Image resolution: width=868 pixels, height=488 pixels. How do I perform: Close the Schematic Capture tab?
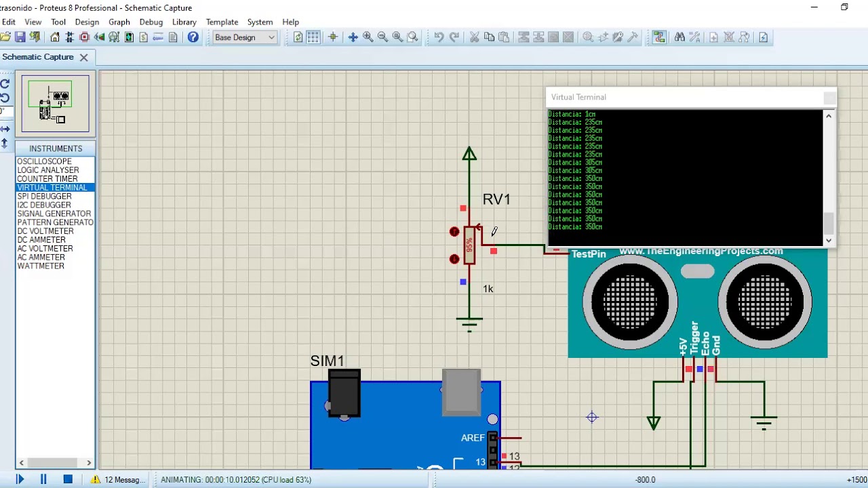tap(84, 58)
